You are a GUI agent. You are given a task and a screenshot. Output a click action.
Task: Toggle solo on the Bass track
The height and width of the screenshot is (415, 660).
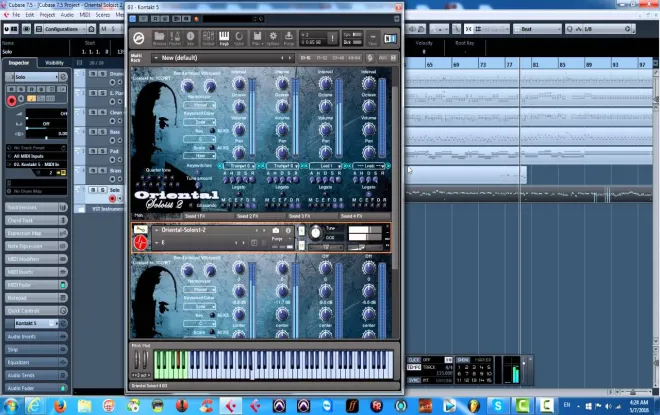[x=102, y=131]
